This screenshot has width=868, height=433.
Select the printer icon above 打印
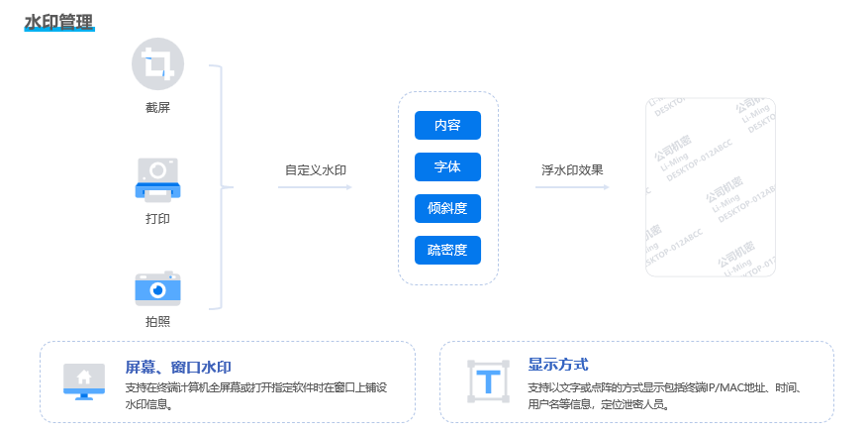[x=157, y=180]
